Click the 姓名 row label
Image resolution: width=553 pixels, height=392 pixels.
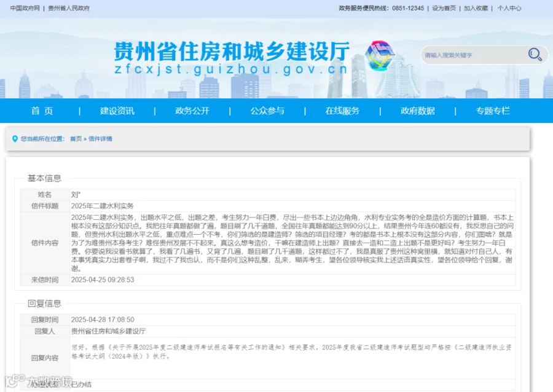click(x=45, y=195)
